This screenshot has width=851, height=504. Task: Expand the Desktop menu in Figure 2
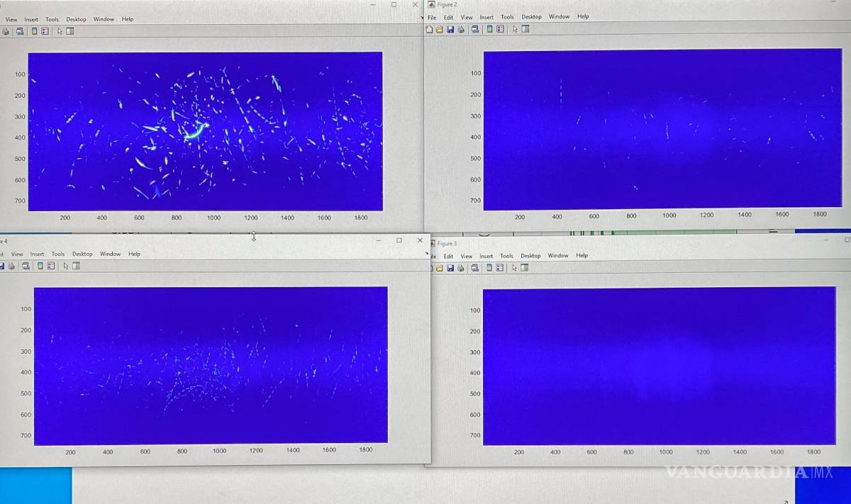[531, 17]
